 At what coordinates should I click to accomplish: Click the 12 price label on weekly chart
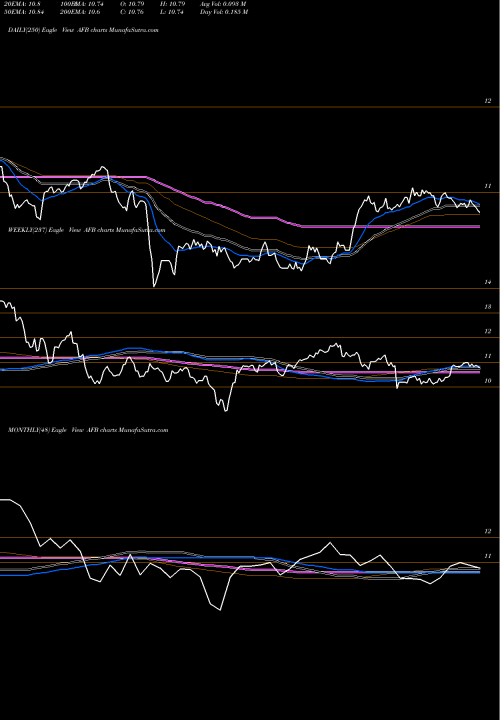pyautogui.click(x=488, y=332)
